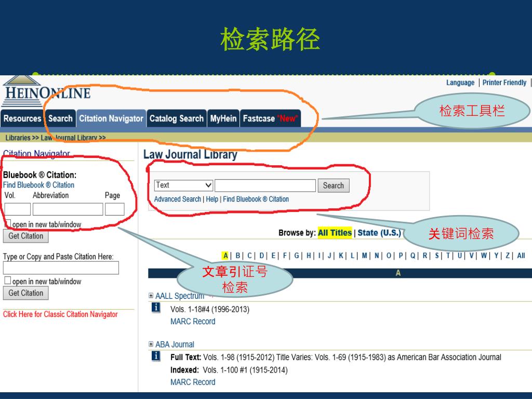The image size is (532, 399).
Task: Open the Fastcase New tab
Action: click(x=270, y=118)
